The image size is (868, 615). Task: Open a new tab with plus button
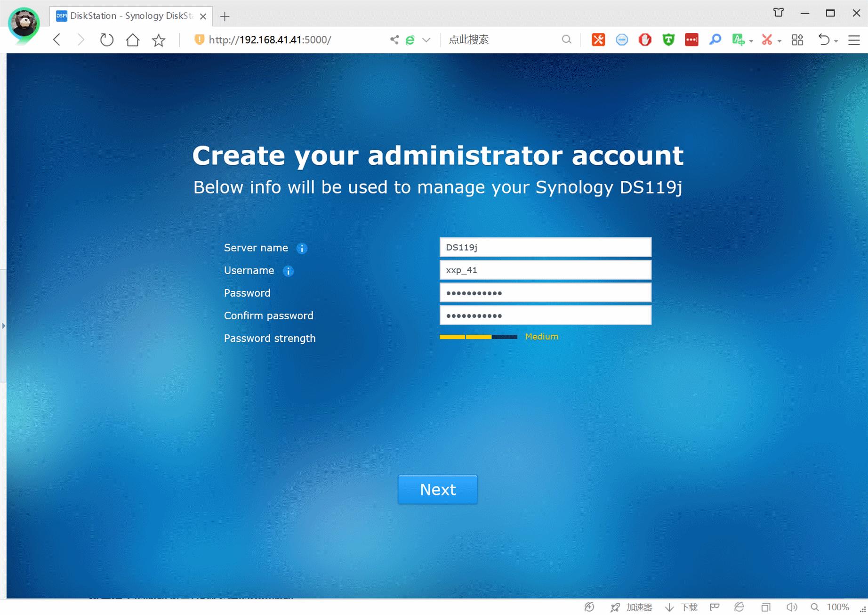coord(225,16)
